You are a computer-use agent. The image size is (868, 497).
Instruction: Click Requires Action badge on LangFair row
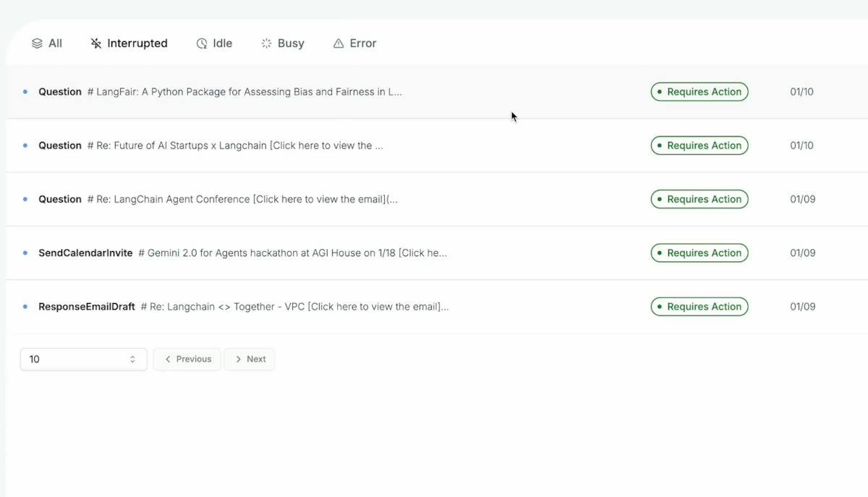click(x=699, y=92)
